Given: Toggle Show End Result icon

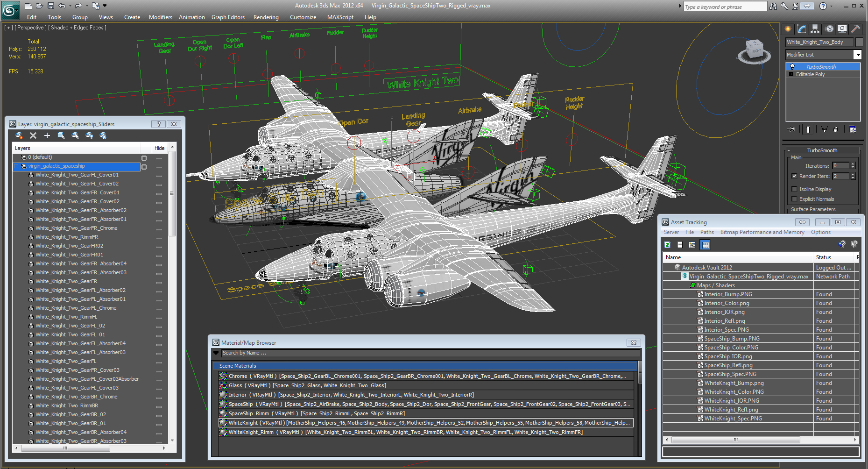Looking at the screenshot, I should [x=808, y=129].
